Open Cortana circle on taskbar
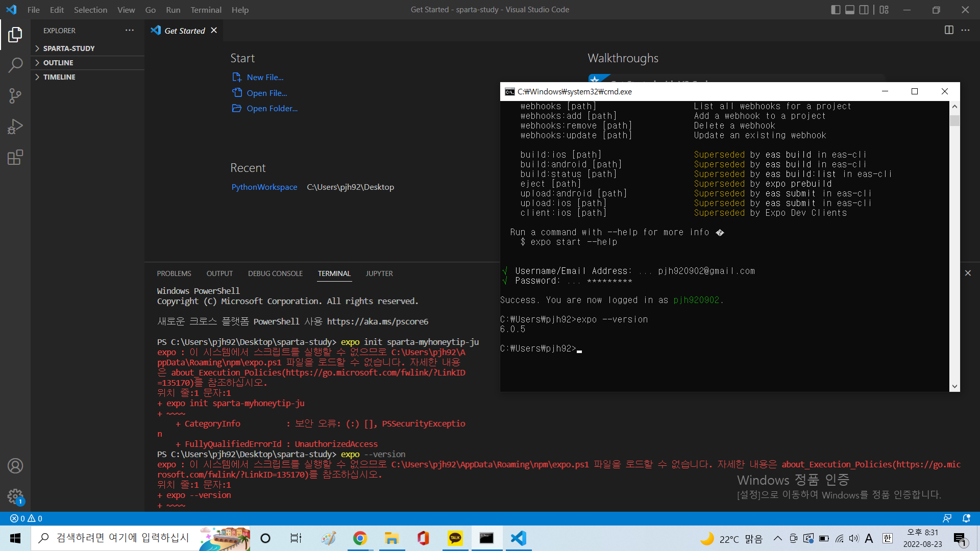This screenshot has width=980, height=551. pyautogui.click(x=265, y=538)
